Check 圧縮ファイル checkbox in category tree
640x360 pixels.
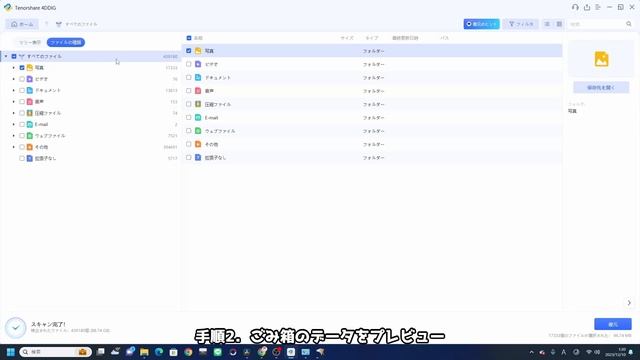[x=22, y=113]
